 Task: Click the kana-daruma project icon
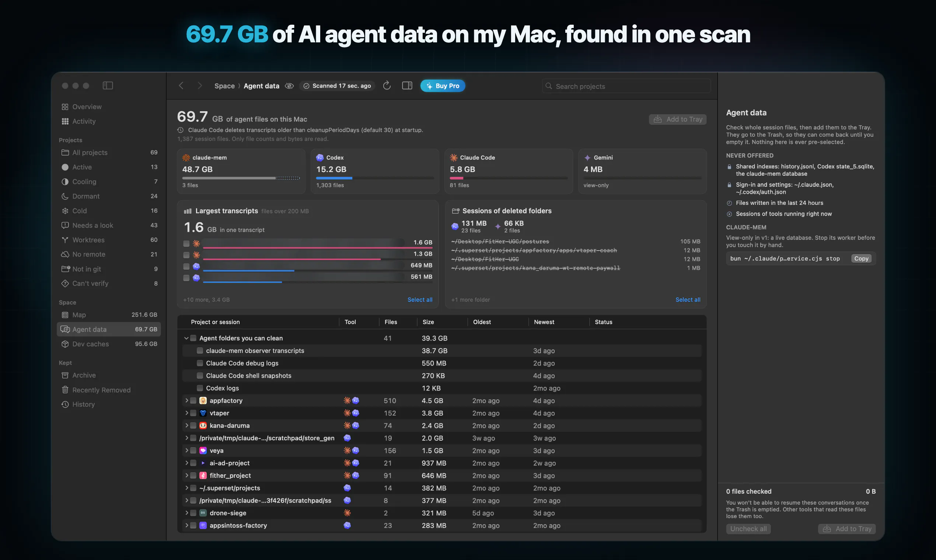click(x=203, y=425)
